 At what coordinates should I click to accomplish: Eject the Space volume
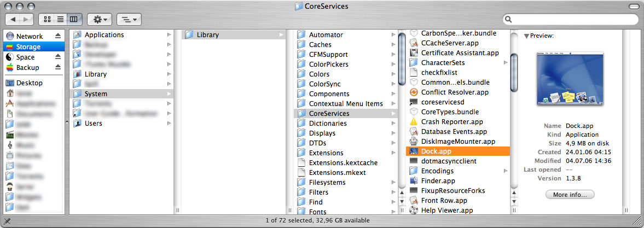click(58, 57)
